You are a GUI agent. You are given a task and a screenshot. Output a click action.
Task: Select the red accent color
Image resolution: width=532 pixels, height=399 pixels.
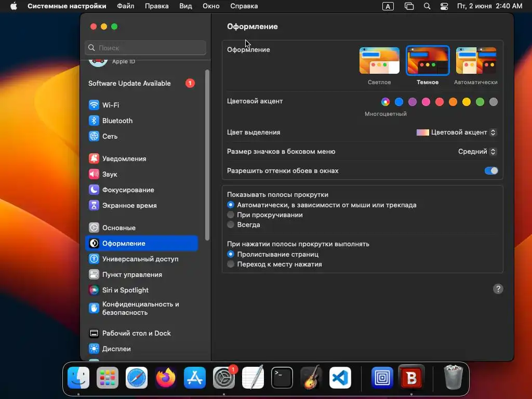(x=440, y=102)
